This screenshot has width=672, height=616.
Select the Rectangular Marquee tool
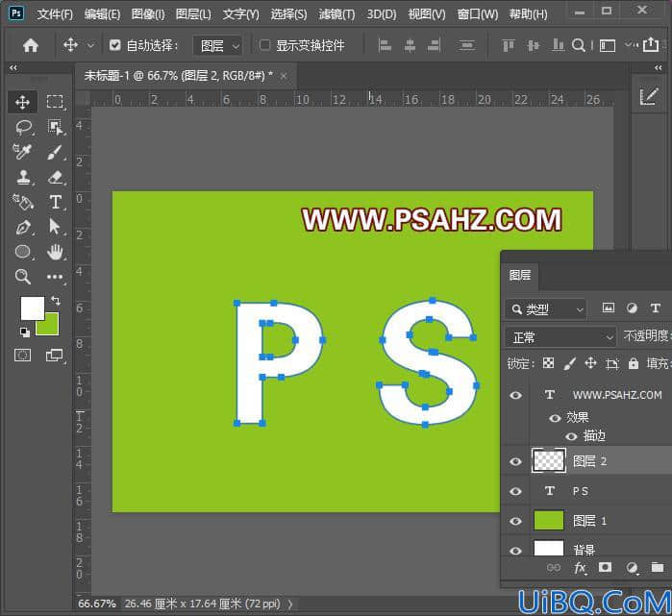(x=56, y=102)
